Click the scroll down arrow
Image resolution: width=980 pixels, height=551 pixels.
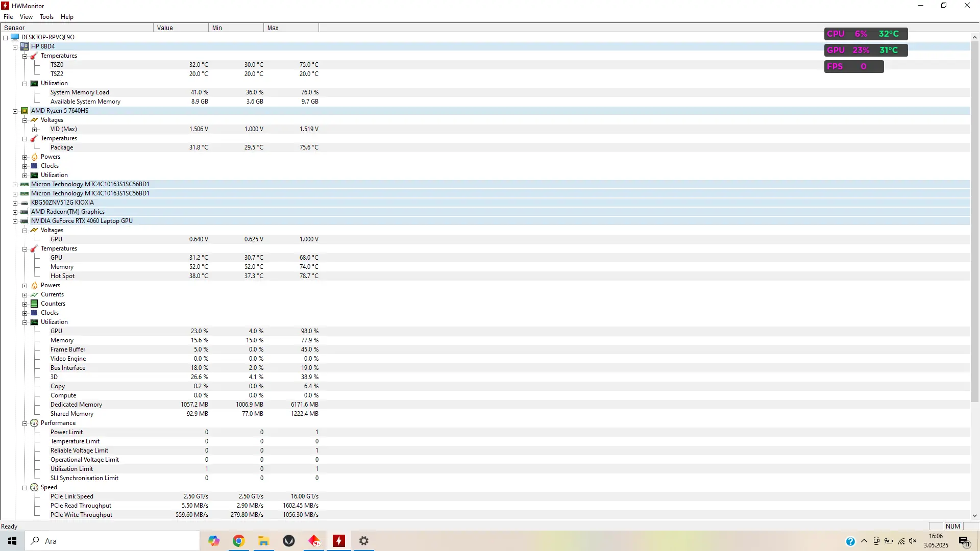(x=974, y=516)
